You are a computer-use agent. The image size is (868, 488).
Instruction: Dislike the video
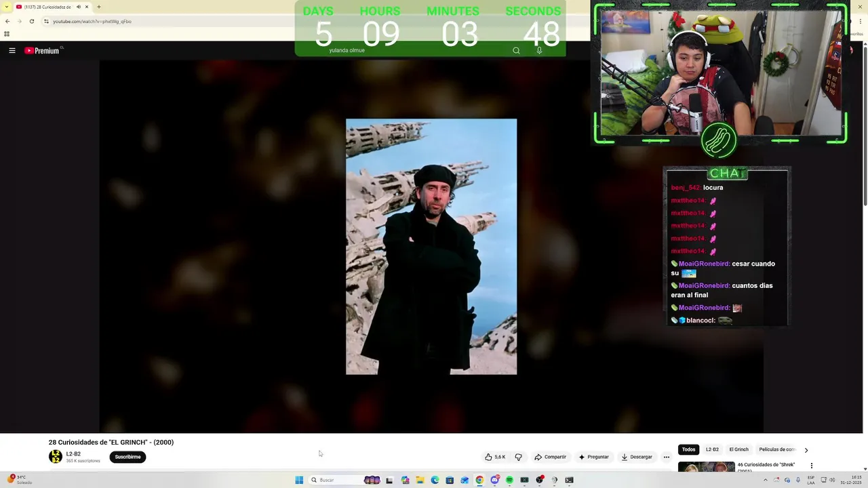519,457
